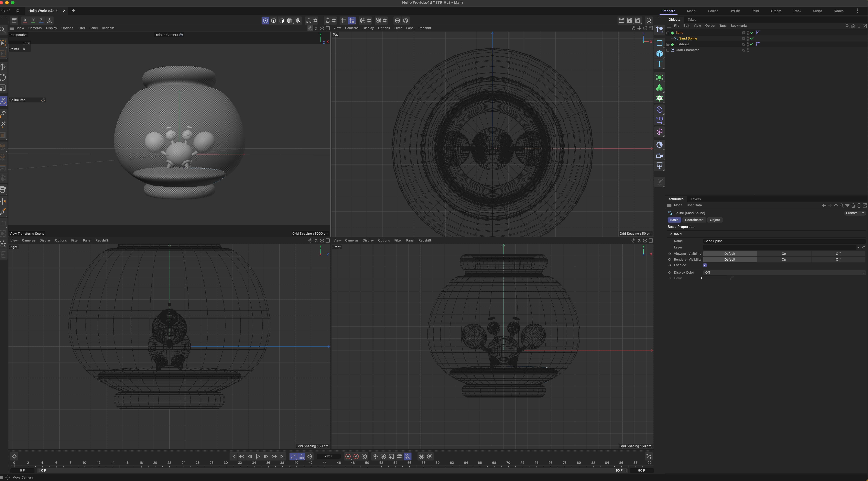Open the workspace overflow three-dots menu

click(x=857, y=11)
